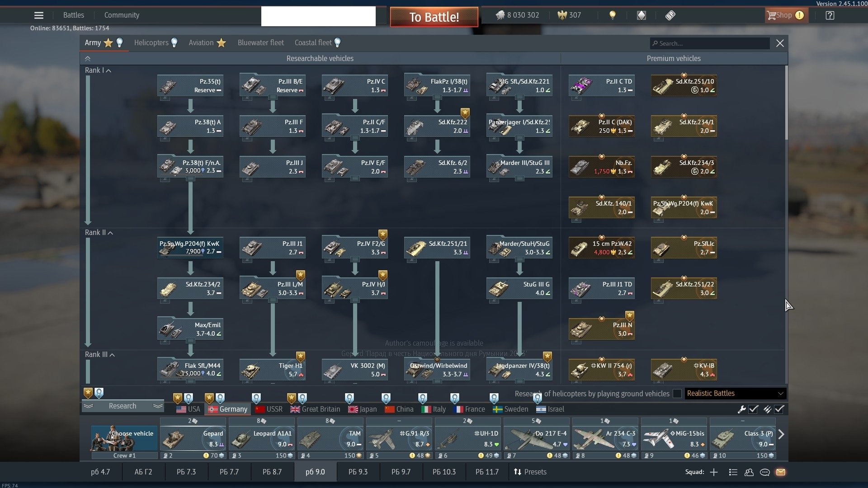Open the Realistic Battles mode dropdown

pos(736,394)
